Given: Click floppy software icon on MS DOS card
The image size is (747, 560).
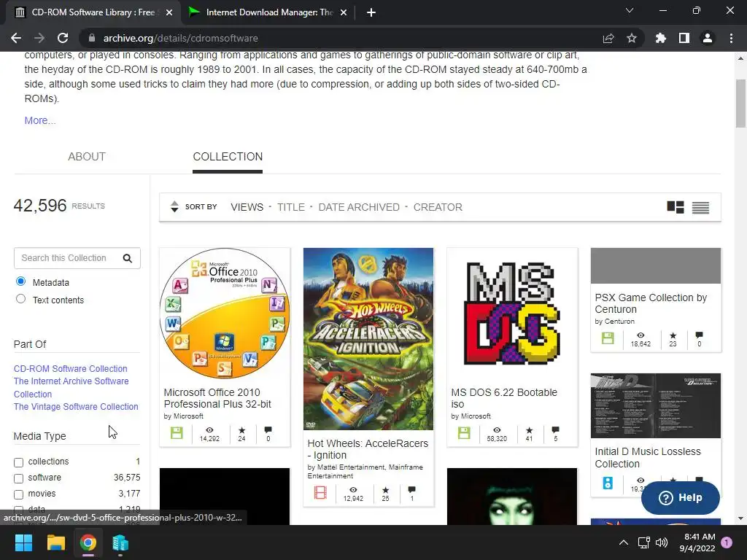Looking at the screenshot, I should pos(464,433).
